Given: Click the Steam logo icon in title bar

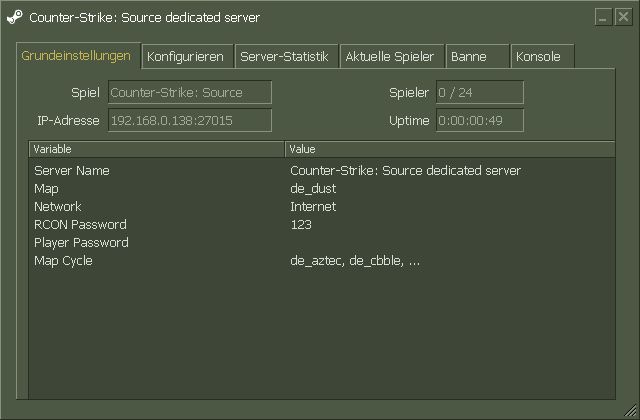Looking at the screenshot, I should click(15, 17).
